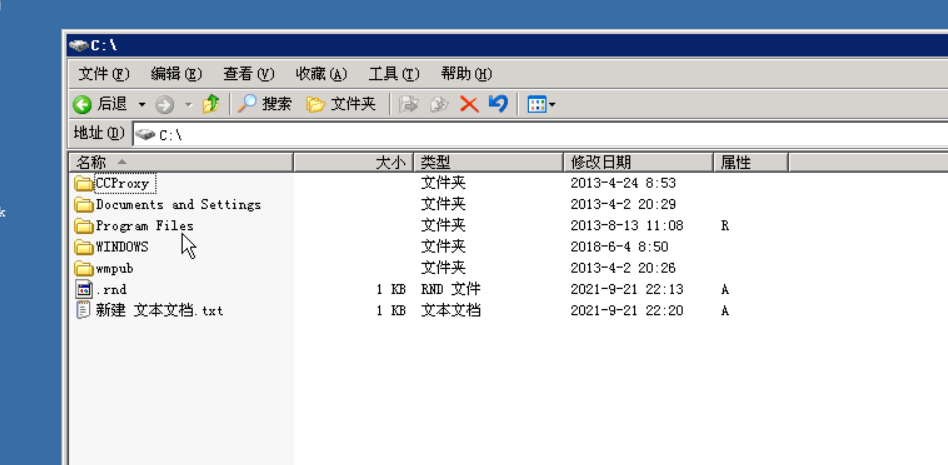Click the drive icon in title bar

tap(79, 45)
